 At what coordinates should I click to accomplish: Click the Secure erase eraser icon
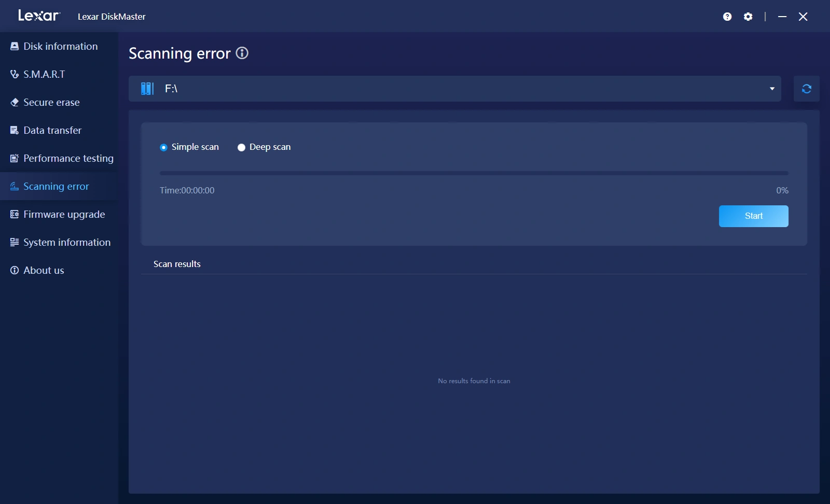point(15,102)
